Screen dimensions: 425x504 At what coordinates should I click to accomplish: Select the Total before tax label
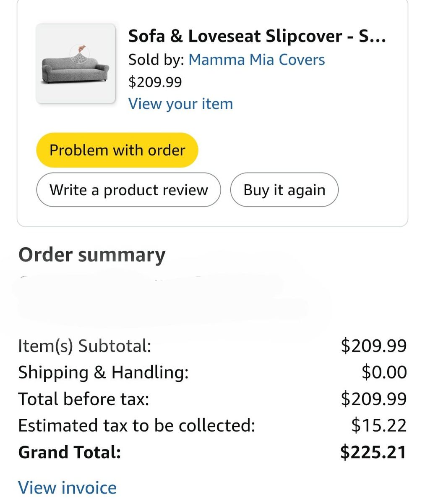(83, 399)
